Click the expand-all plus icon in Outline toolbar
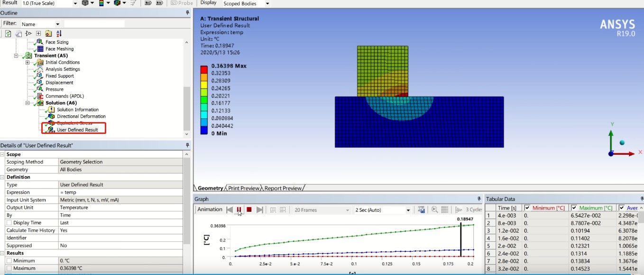 tap(38, 33)
